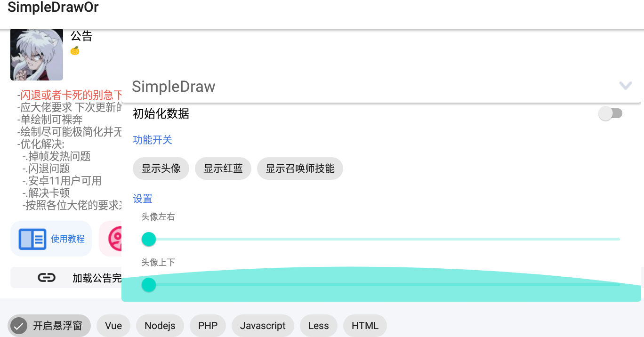Enable the 显示召唤师技能 chip
644x337 pixels.
[300, 168]
